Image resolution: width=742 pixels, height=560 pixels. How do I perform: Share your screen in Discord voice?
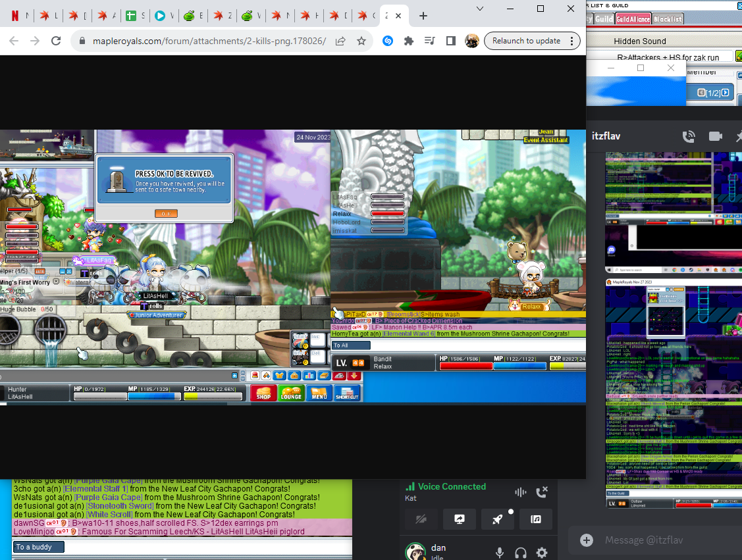[x=460, y=519]
